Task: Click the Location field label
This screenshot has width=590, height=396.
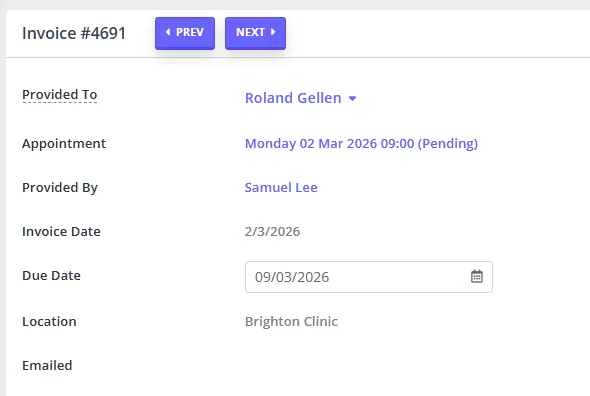Action: [x=49, y=321]
